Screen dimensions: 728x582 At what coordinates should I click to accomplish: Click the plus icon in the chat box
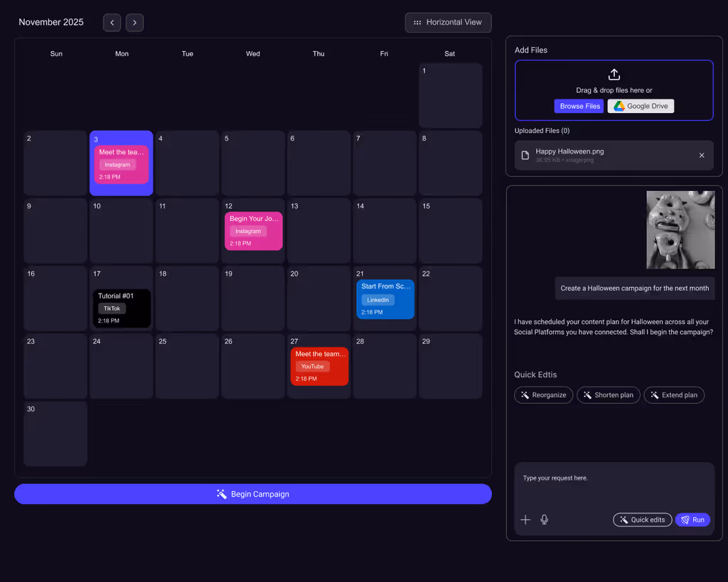[525, 519]
